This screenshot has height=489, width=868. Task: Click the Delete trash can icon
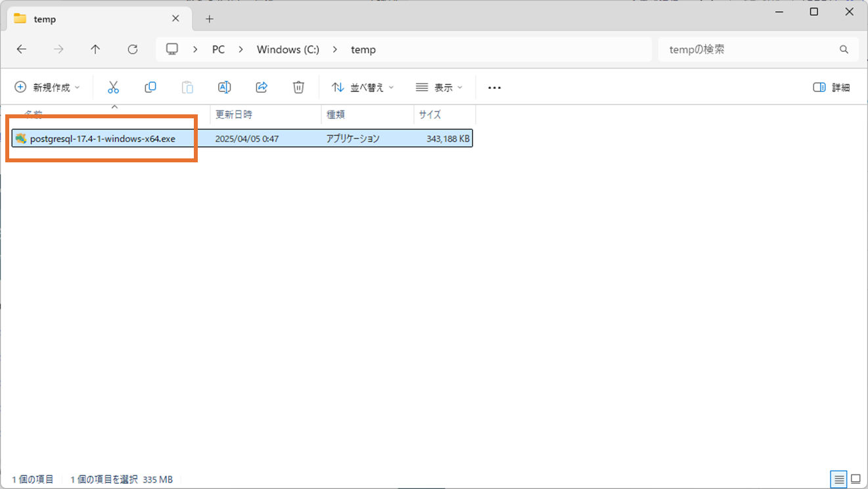(x=298, y=87)
